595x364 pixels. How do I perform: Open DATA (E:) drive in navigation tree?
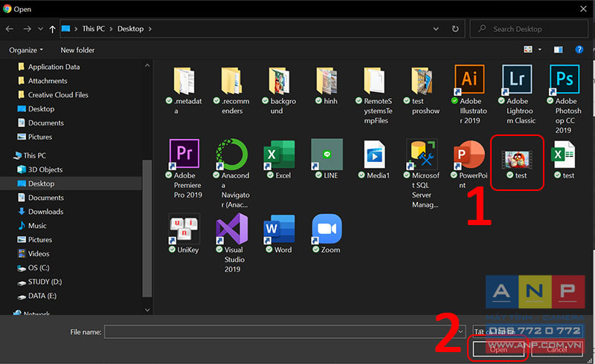37,296
